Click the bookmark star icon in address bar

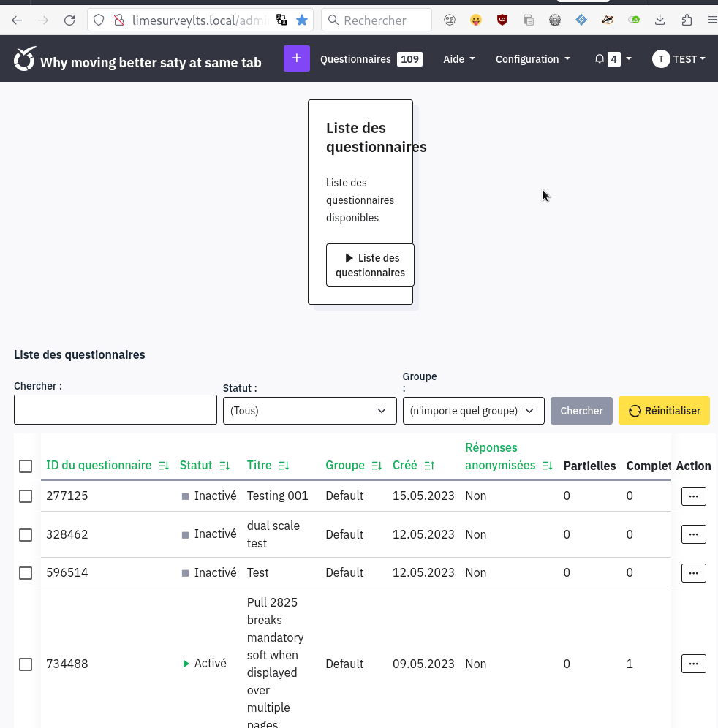[x=302, y=20]
